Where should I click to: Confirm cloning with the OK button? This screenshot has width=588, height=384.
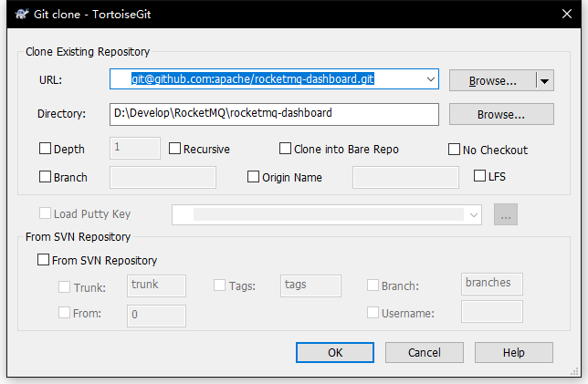tap(335, 352)
